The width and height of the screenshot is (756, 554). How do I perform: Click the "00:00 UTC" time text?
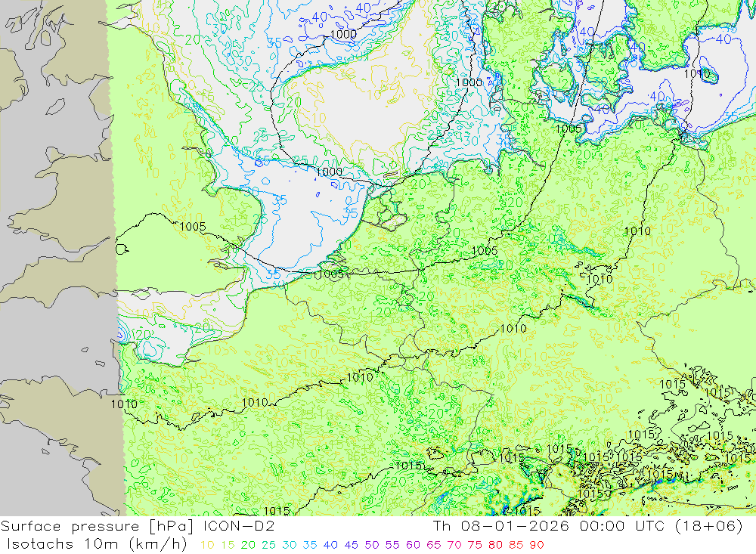pos(622,526)
